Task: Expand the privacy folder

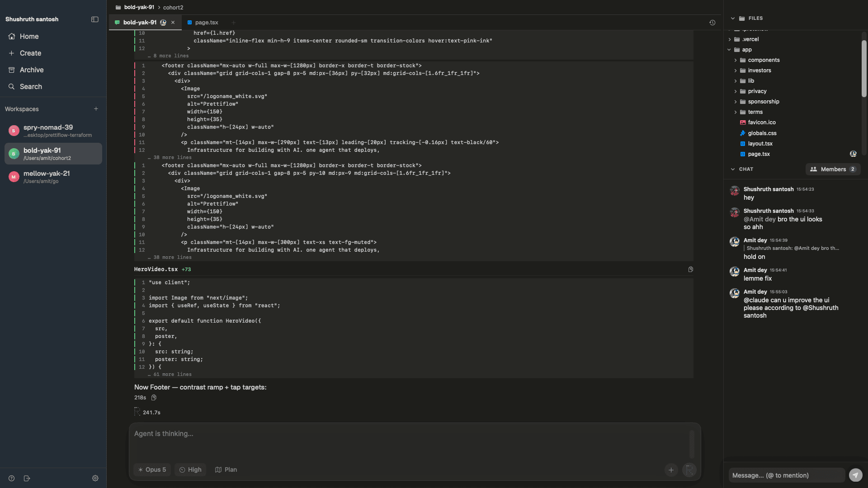Action: click(736, 91)
